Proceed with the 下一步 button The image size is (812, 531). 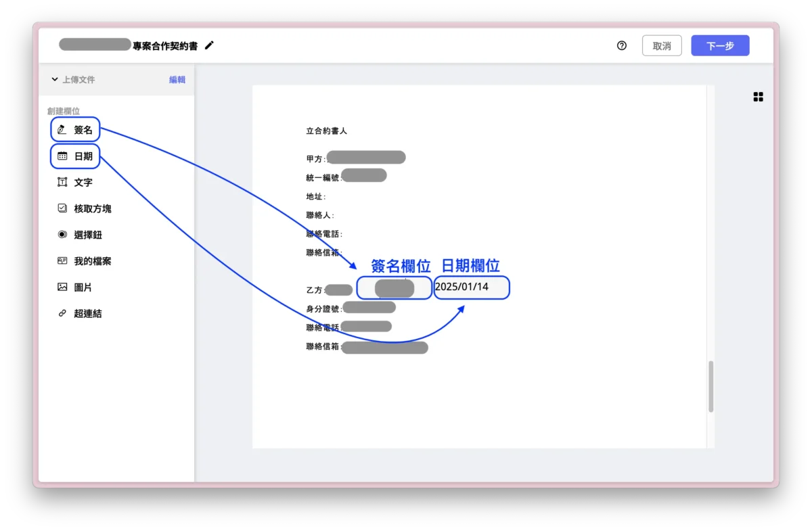(x=720, y=46)
